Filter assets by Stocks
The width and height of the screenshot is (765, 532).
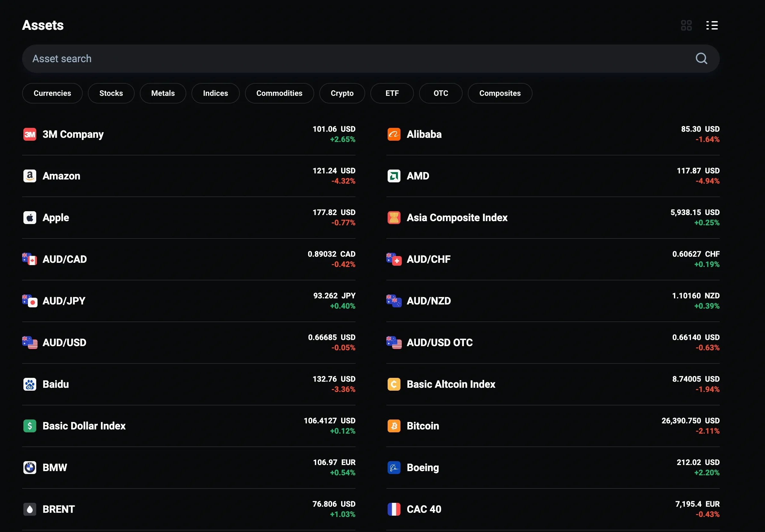tap(111, 93)
